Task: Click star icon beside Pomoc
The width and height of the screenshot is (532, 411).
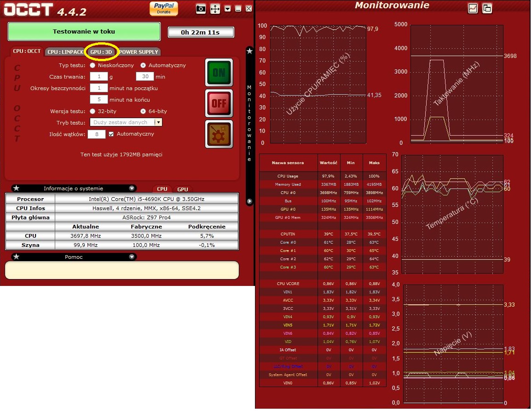Action: pyautogui.click(x=16, y=257)
